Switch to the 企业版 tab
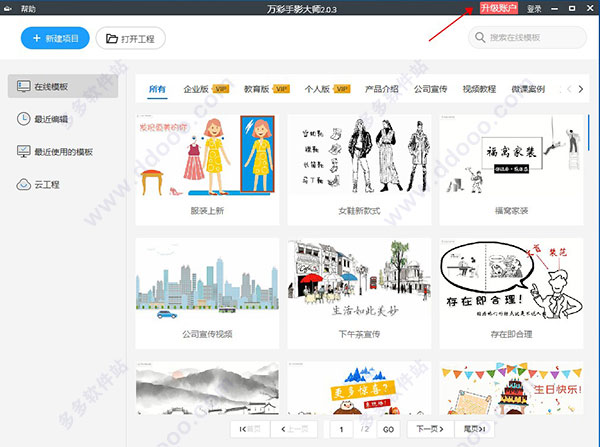Image resolution: width=600 pixels, height=447 pixels. (x=196, y=89)
